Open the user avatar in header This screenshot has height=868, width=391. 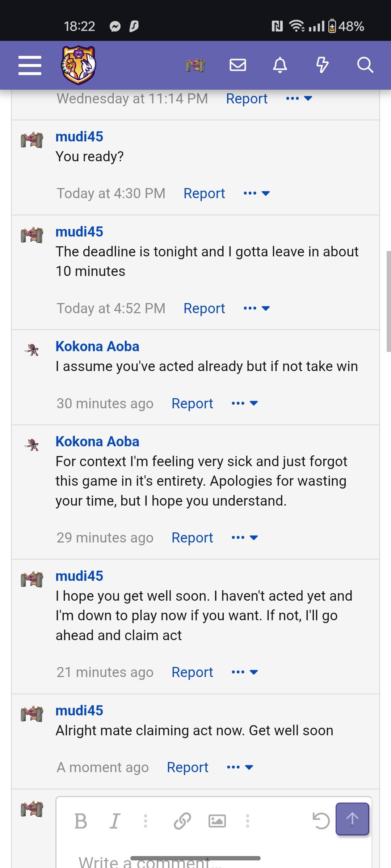pos(195,65)
